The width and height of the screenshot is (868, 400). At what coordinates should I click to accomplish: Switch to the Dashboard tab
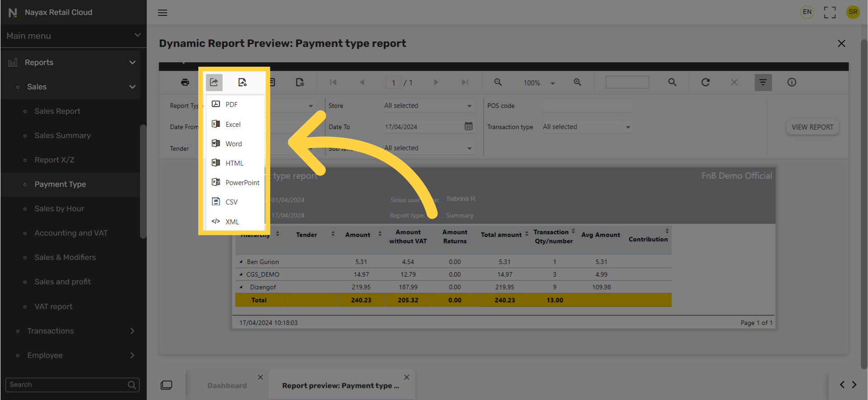tap(227, 386)
